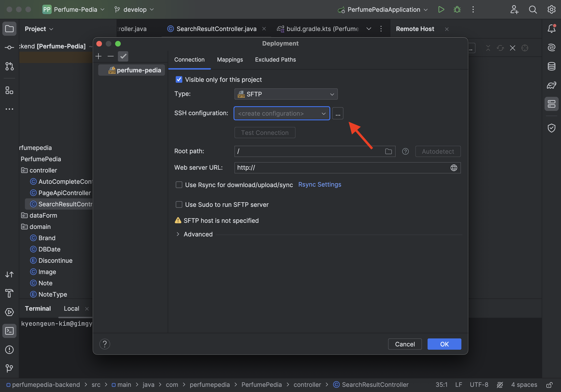Click the Rsync Settings link
This screenshot has width=561, height=392.
tap(319, 184)
